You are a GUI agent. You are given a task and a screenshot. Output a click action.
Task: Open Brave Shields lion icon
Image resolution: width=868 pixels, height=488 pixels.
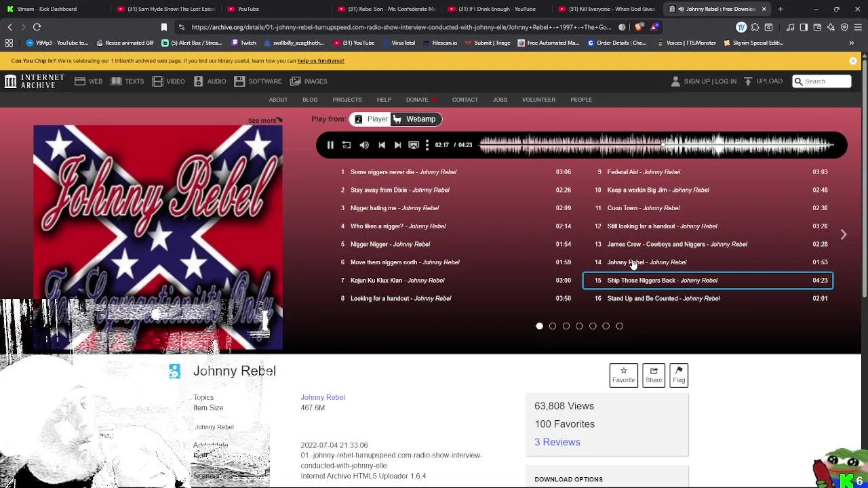coord(638,27)
